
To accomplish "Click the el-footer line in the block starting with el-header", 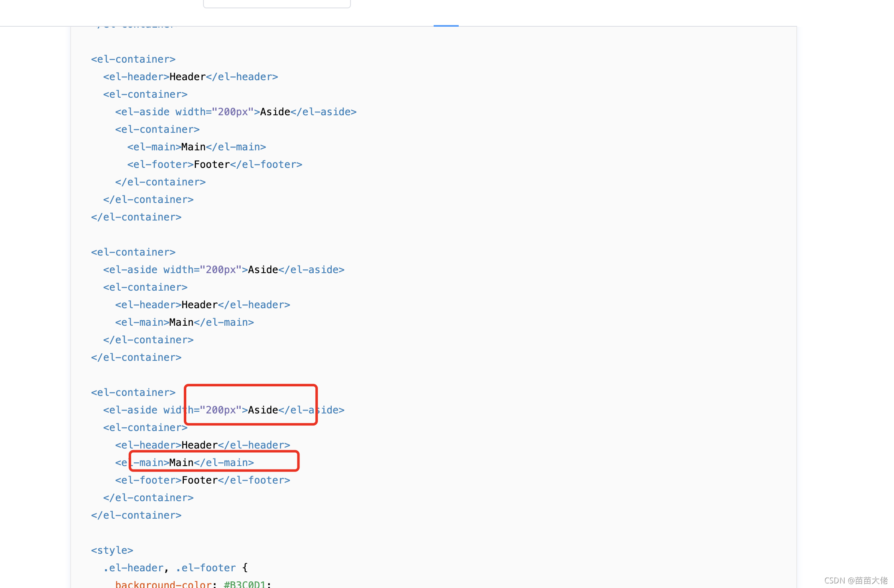I will click(x=215, y=165).
